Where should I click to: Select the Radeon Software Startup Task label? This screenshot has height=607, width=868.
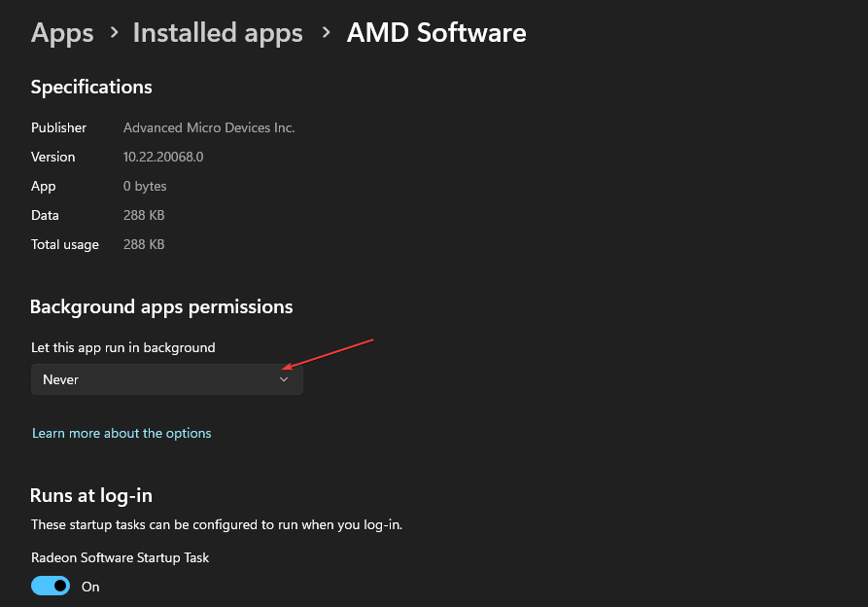[x=120, y=557]
